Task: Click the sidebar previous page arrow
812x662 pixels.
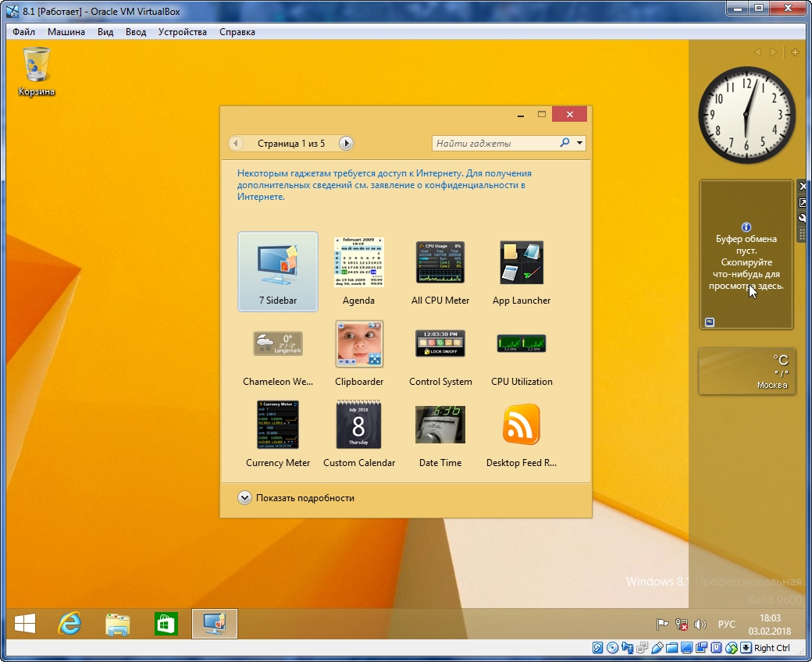Action: (x=757, y=52)
